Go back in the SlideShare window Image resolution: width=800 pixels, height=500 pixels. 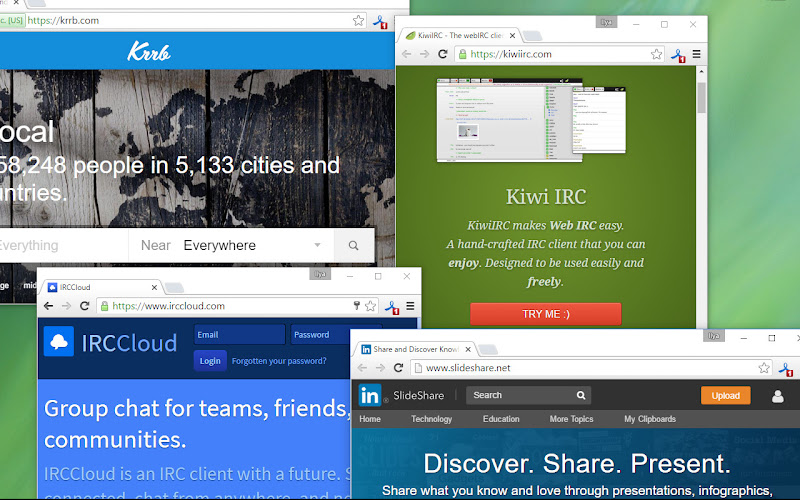362,367
